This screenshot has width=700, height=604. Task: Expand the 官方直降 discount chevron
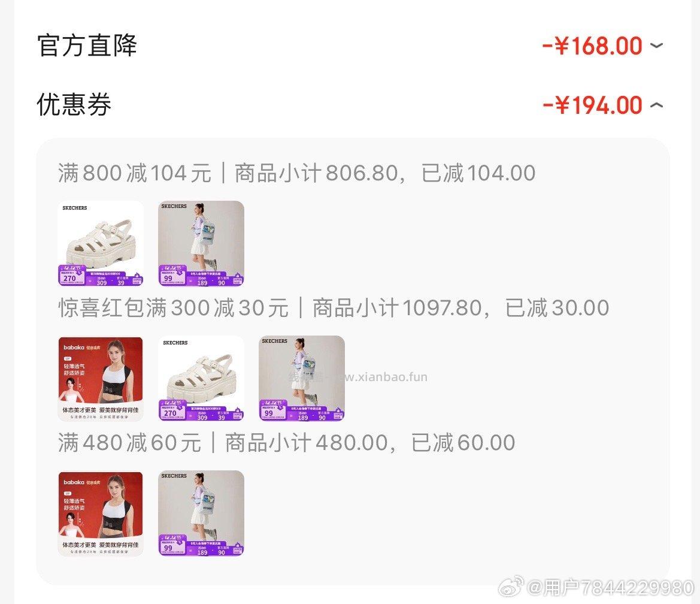pyautogui.click(x=656, y=46)
